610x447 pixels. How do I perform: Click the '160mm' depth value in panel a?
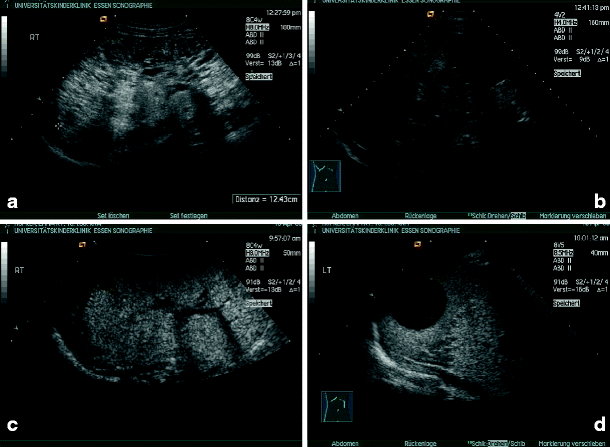(x=290, y=28)
